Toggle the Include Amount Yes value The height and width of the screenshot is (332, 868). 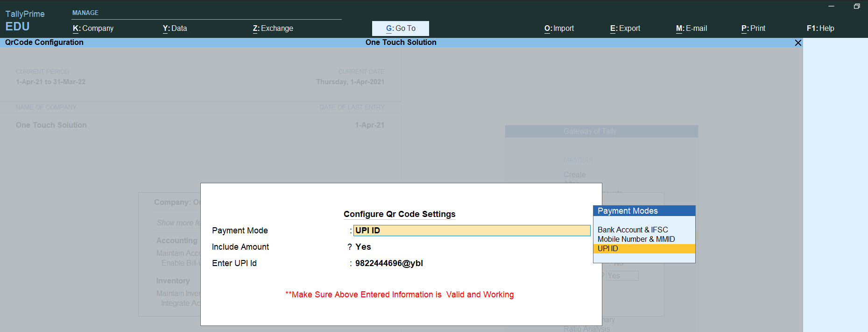[x=363, y=247]
